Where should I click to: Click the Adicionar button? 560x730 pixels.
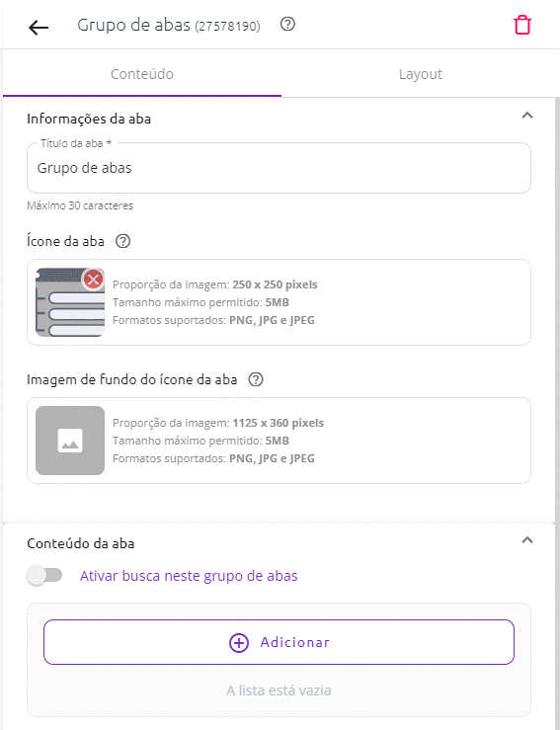pos(279,642)
